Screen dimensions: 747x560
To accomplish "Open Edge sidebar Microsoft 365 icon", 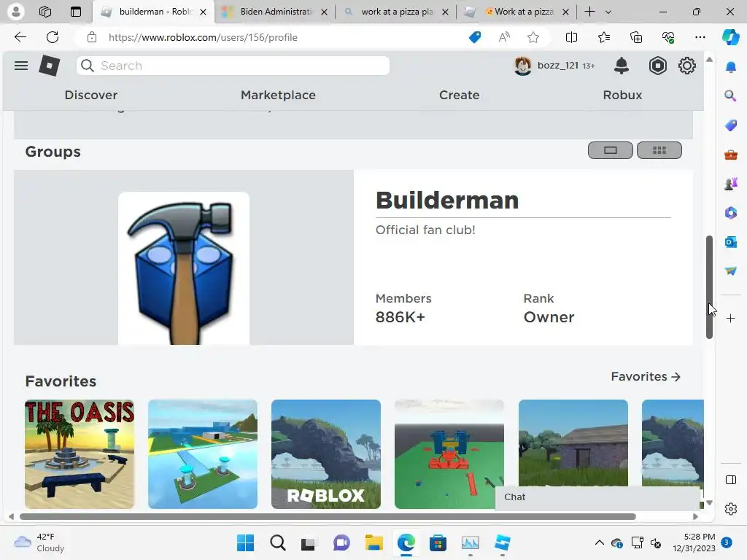I will (x=730, y=212).
